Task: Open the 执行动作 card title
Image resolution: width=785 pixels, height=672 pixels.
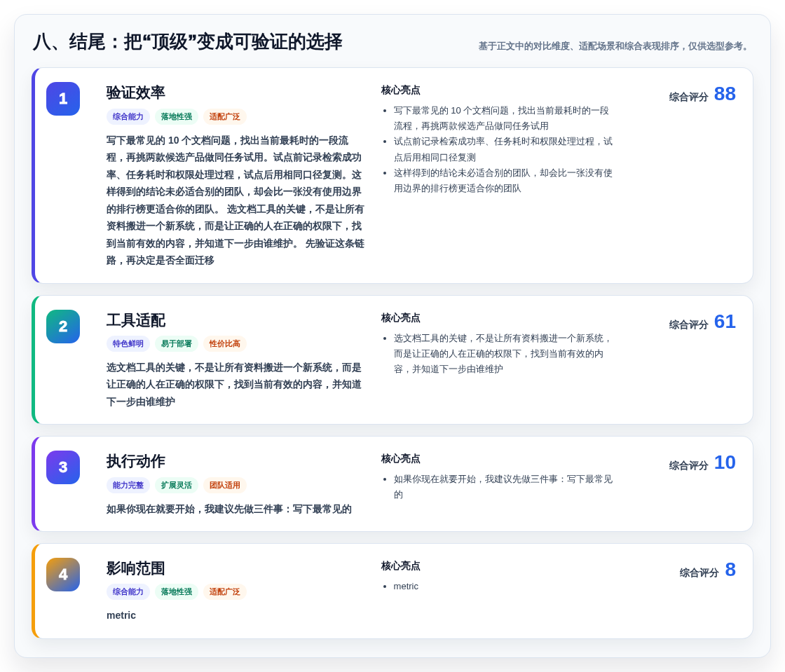Action: coord(136,461)
